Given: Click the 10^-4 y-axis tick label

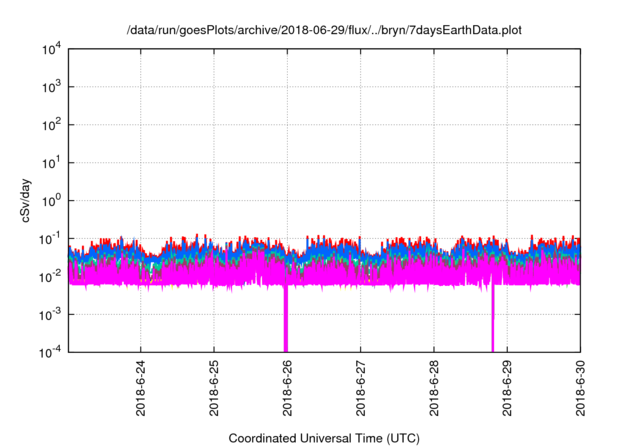Looking at the screenshot, I should click(x=49, y=352).
